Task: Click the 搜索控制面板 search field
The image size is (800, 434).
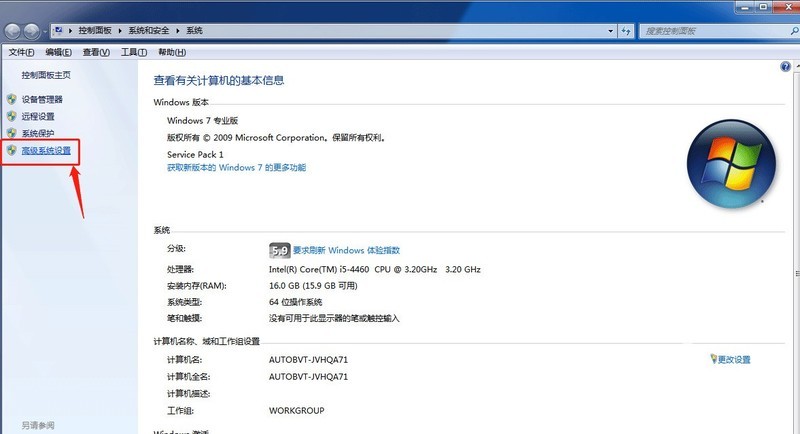Action: tap(710, 31)
